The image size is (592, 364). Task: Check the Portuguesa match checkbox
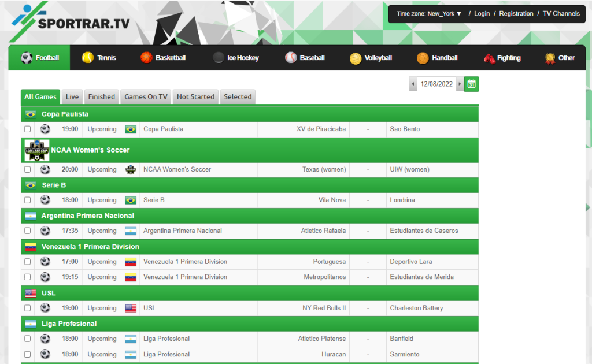coord(28,261)
